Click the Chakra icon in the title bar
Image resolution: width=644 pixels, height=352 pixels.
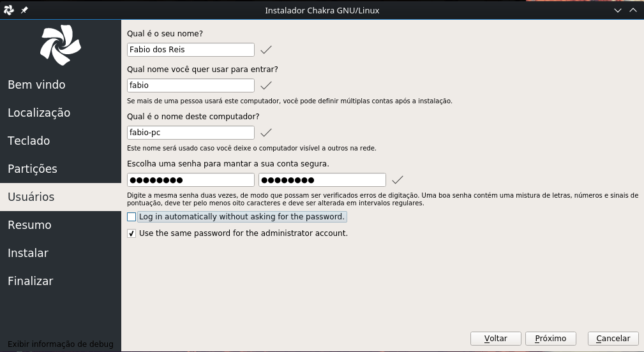pos(9,10)
